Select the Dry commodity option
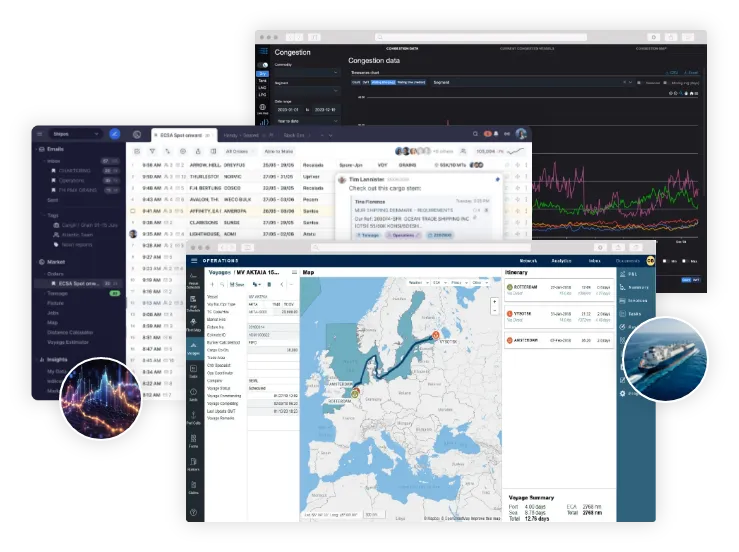Screen dimensions: 739x552 point(262,75)
